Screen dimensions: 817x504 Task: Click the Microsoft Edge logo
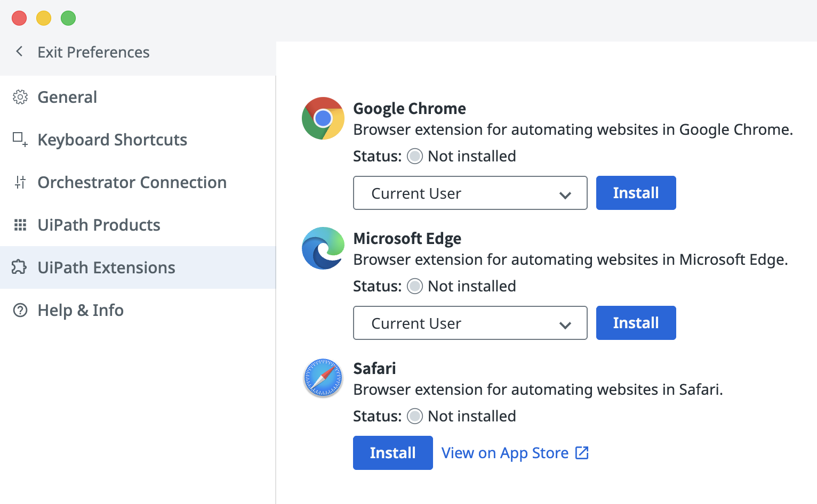(323, 248)
